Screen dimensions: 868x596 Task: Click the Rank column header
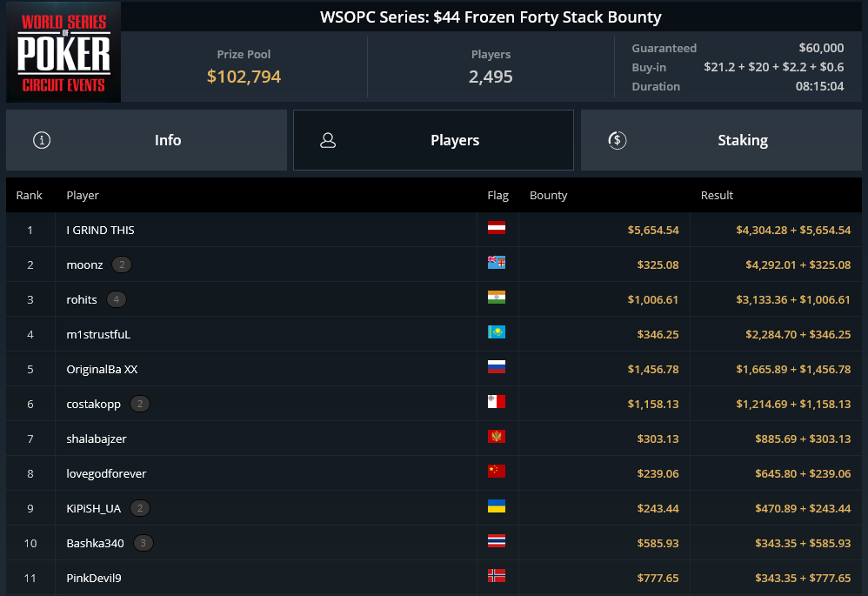pyautogui.click(x=29, y=196)
